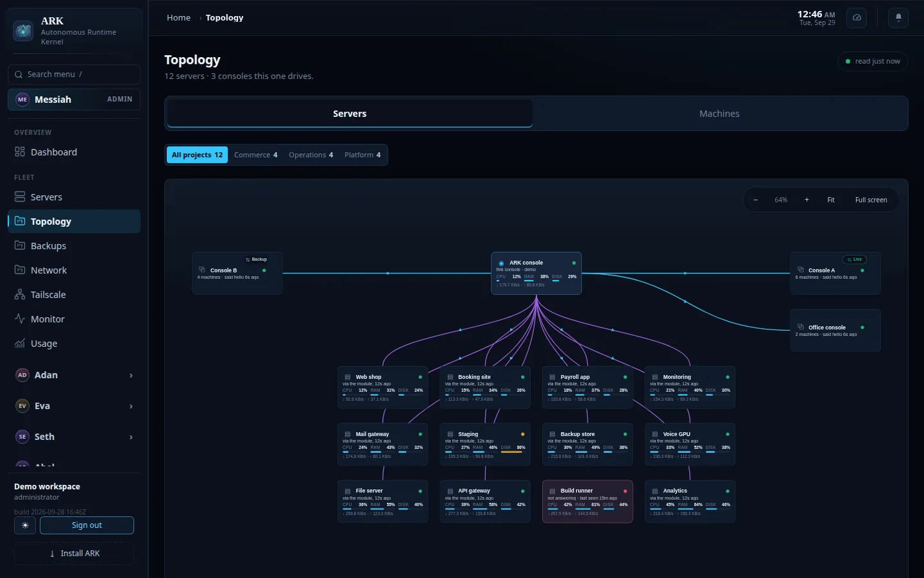Switch to the Machines tab
Screen dimensions: 924x578
coord(719,114)
